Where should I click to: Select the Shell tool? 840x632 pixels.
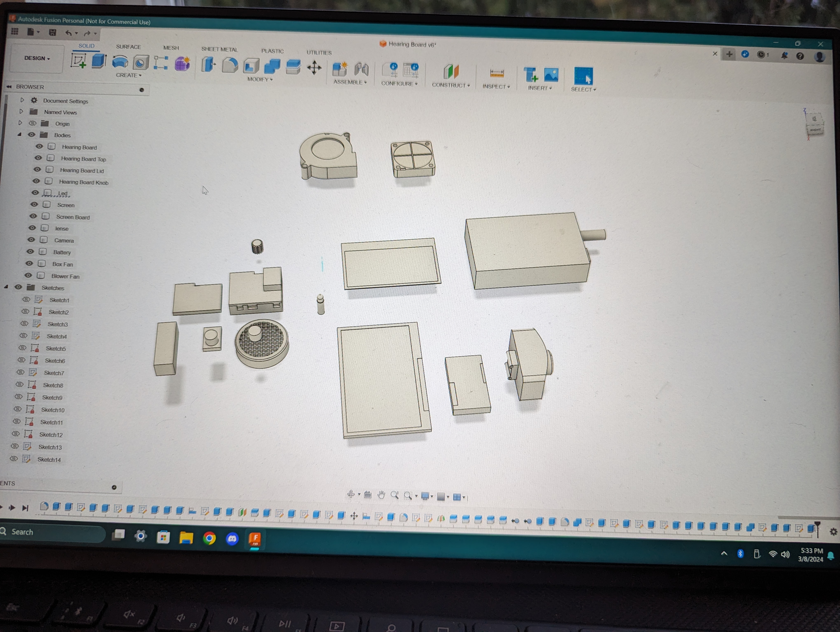click(251, 66)
